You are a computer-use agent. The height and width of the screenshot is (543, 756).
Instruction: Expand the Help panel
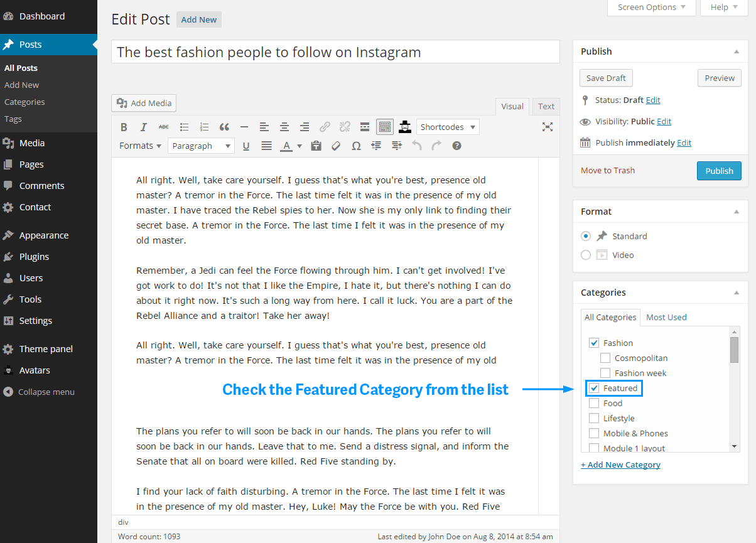724,8
